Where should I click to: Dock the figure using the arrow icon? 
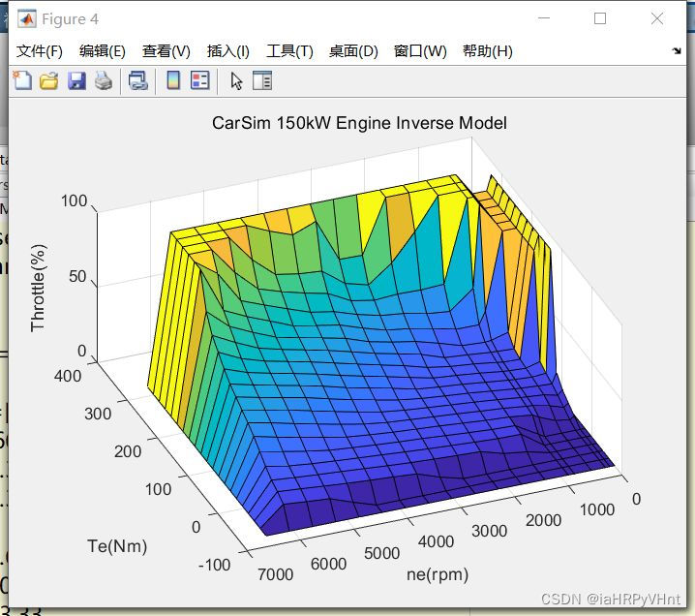pos(677,50)
